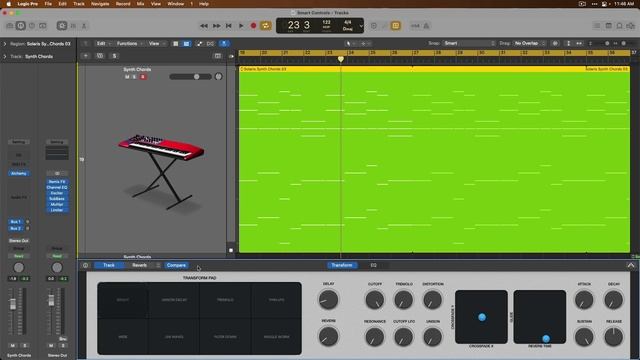The width and height of the screenshot is (640, 360).
Task: Open the Mixer button in control bar
Action: [73, 26]
